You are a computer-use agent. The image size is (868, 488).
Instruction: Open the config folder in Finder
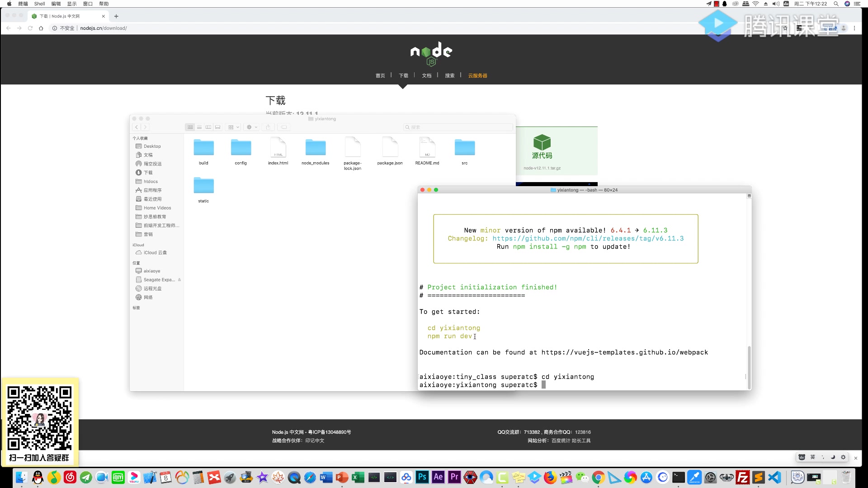tap(241, 148)
